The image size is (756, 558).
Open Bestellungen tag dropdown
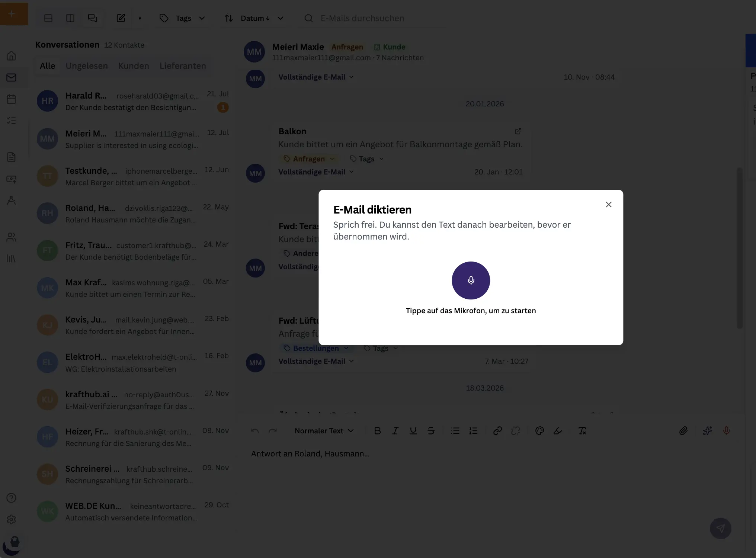(x=316, y=348)
